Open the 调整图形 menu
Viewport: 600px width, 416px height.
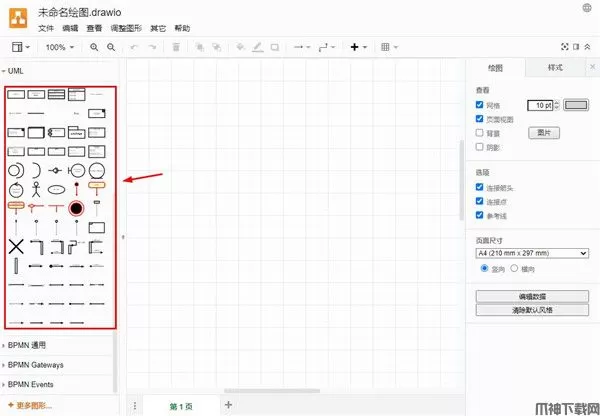pos(126,28)
